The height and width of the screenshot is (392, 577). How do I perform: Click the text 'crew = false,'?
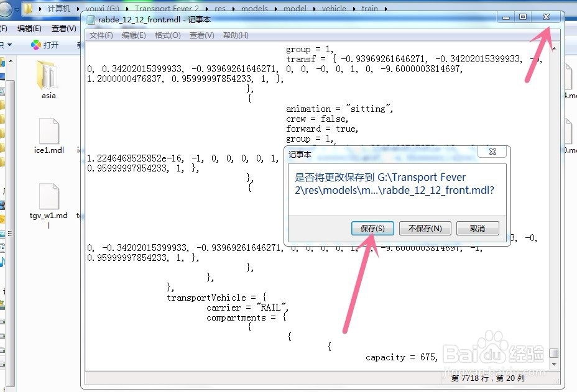[x=317, y=119]
